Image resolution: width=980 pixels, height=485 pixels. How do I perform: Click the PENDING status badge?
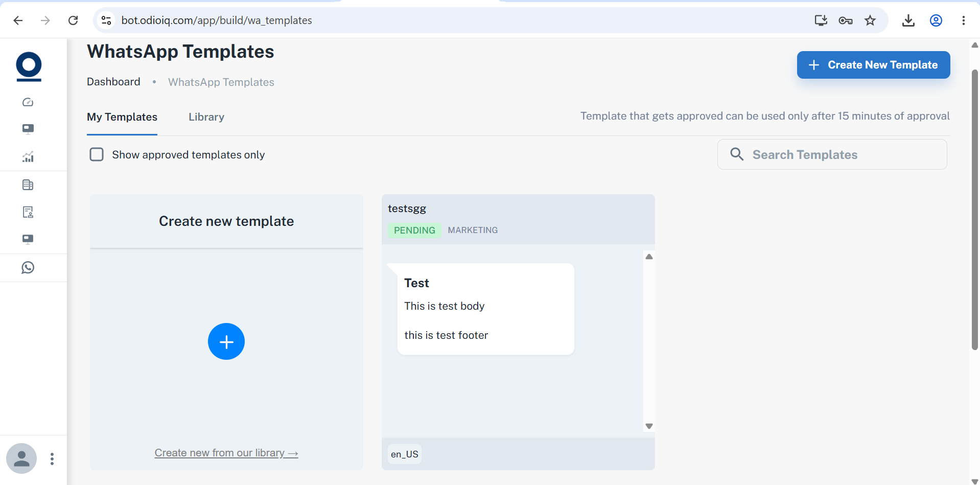tap(414, 230)
